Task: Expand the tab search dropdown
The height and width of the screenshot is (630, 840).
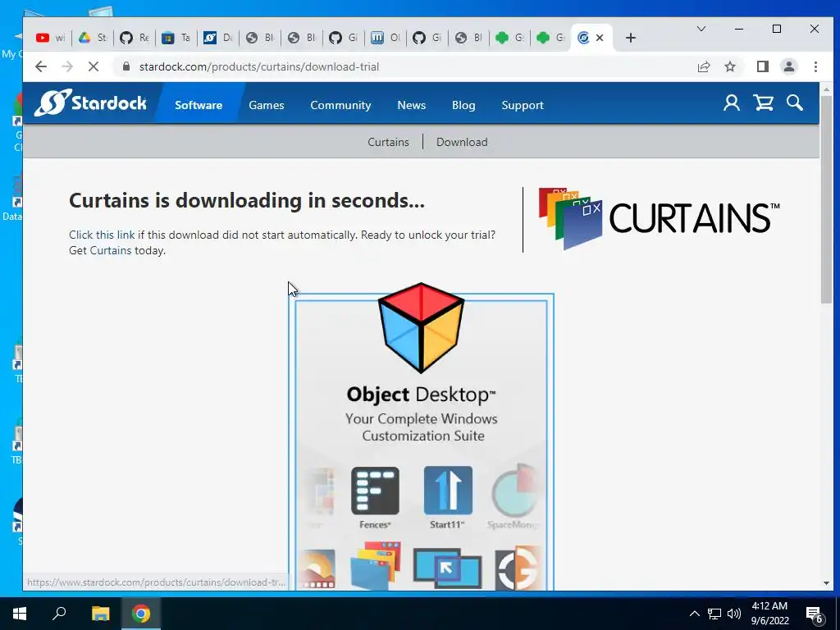Action: point(701,29)
